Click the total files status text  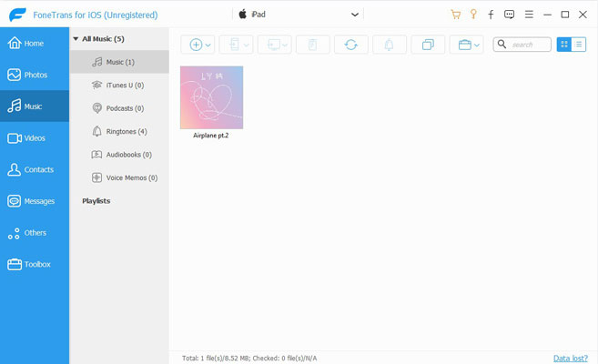coord(249,358)
